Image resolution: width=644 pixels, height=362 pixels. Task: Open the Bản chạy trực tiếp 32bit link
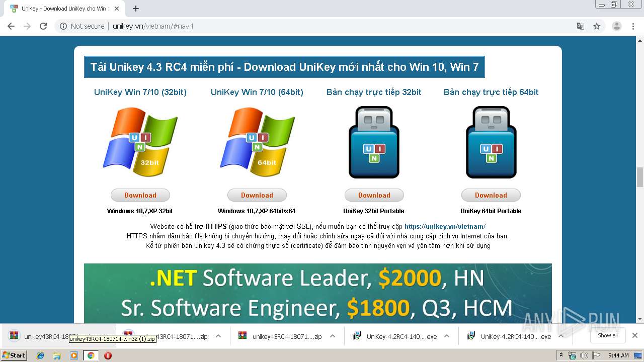(x=374, y=92)
